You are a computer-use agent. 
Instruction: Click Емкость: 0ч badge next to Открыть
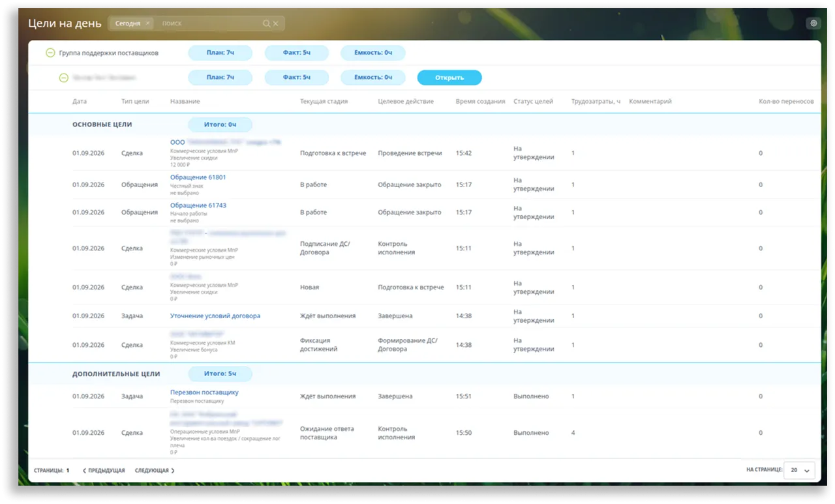pos(373,78)
